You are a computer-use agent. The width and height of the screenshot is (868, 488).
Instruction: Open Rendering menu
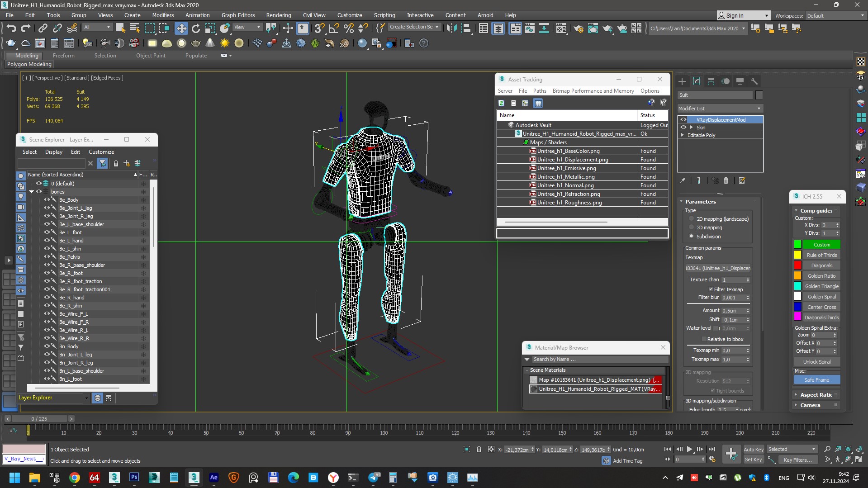[278, 15]
